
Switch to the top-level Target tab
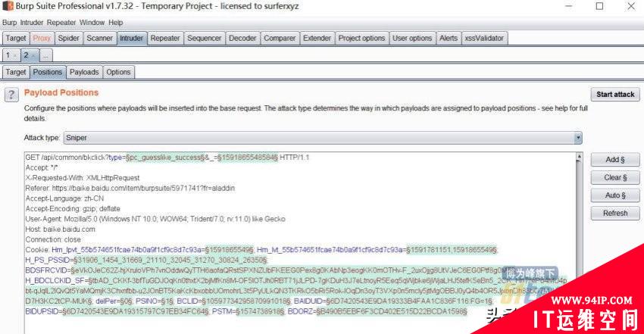pyautogui.click(x=16, y=38)
